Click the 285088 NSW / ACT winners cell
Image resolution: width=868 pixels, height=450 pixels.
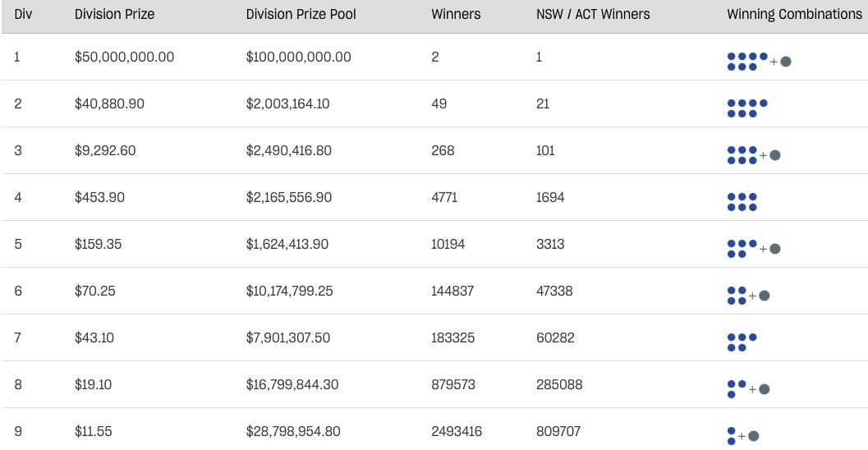pyautogui.click(x=559, y=384)
